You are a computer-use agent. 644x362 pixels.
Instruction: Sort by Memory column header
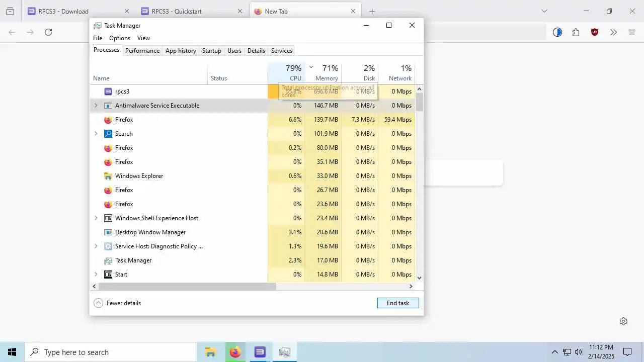point(323,73)
